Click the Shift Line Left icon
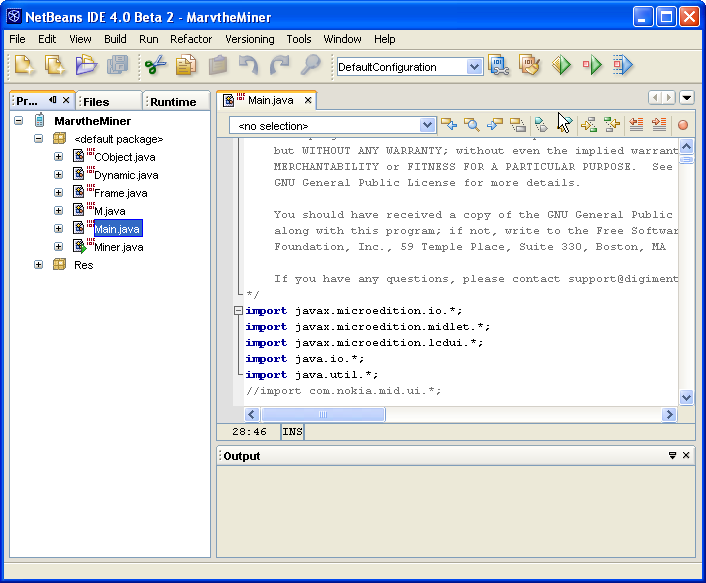706x583 pixels. [x=636, y=125]
